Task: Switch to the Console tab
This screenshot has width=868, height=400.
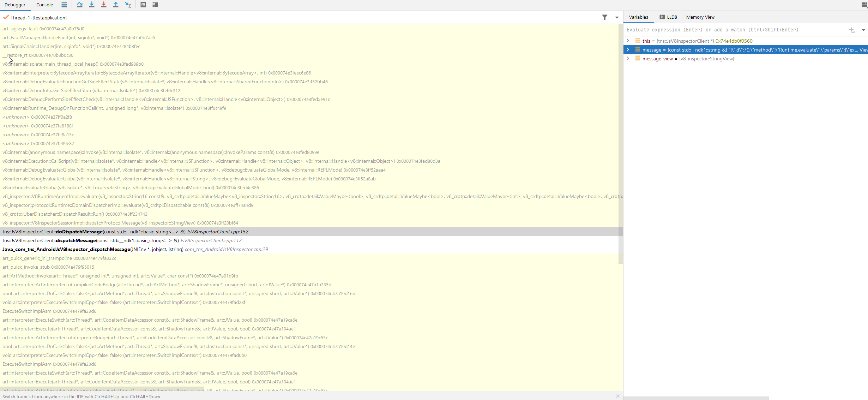Action: pos(44,5)
